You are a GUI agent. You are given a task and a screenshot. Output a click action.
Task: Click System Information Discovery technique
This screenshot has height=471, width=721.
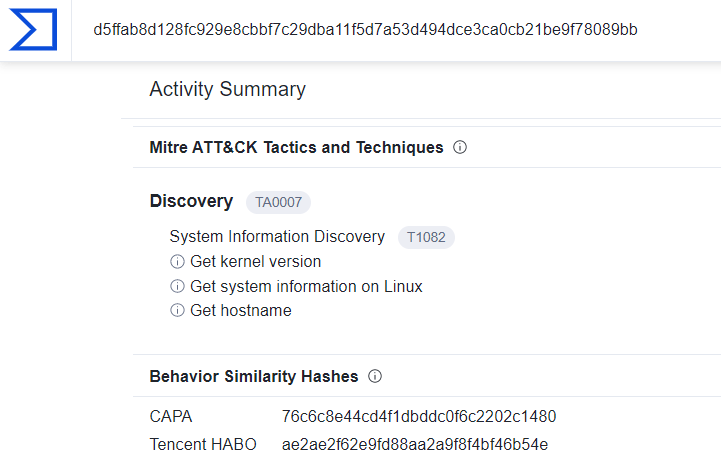(277, 236)
